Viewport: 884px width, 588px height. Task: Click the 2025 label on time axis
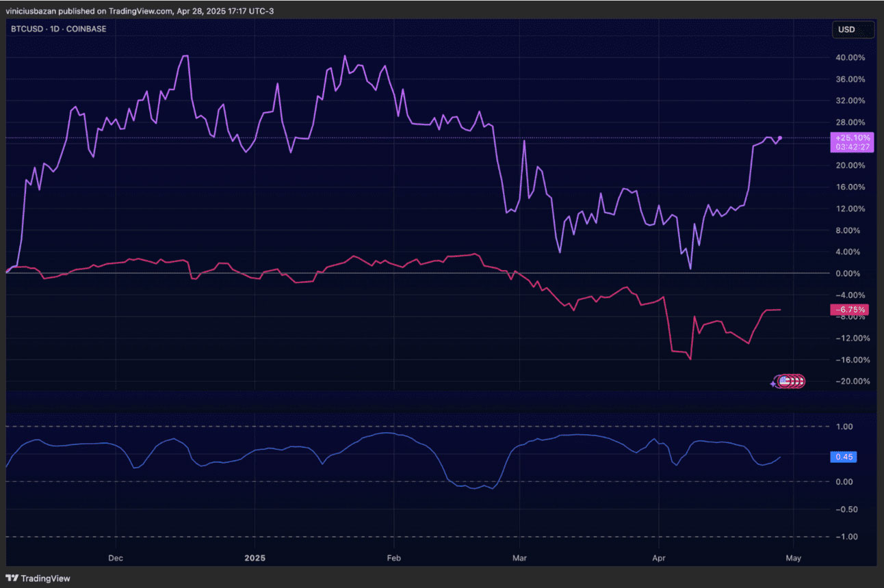[254, 557]
